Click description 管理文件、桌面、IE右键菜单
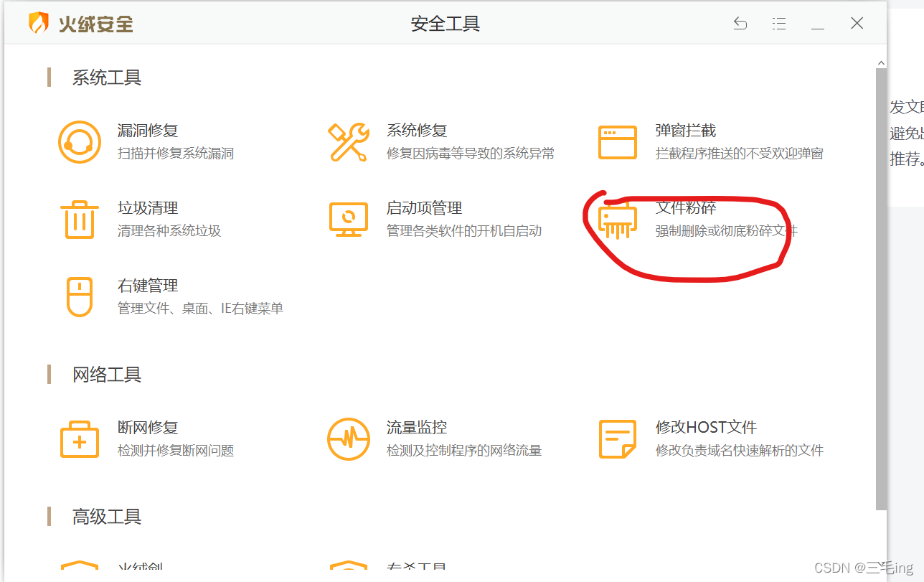 [x=201, y=309]
